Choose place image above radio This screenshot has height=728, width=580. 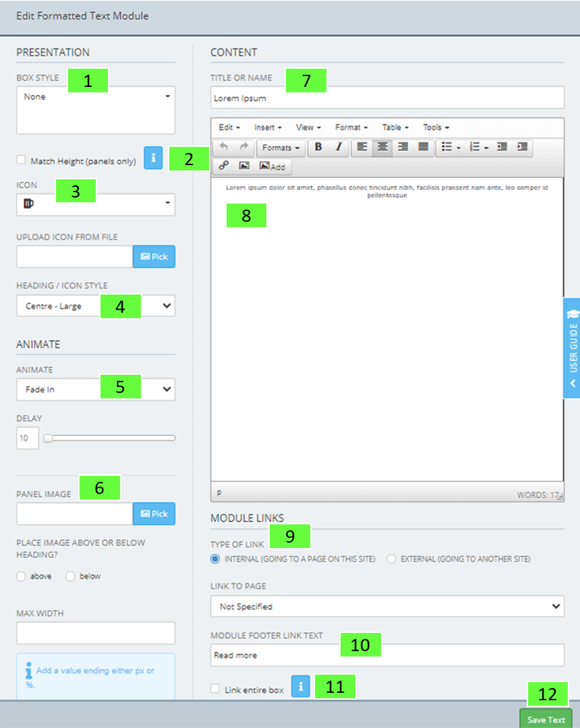click(21, 576)
